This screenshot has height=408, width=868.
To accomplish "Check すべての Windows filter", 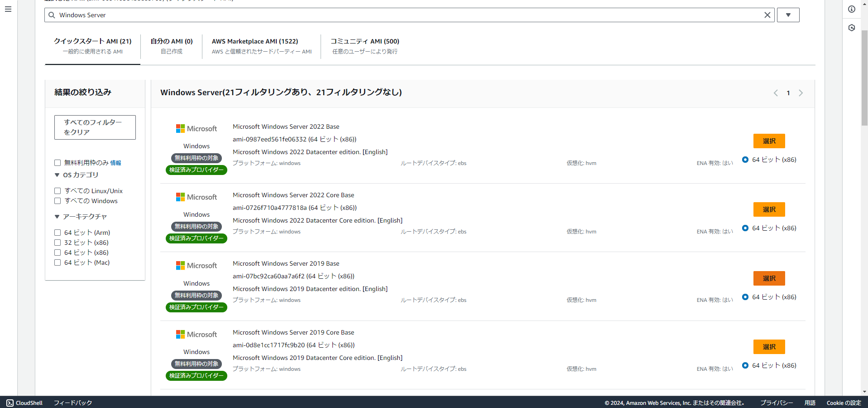I will pyautogui.click(x=58, y=201).
